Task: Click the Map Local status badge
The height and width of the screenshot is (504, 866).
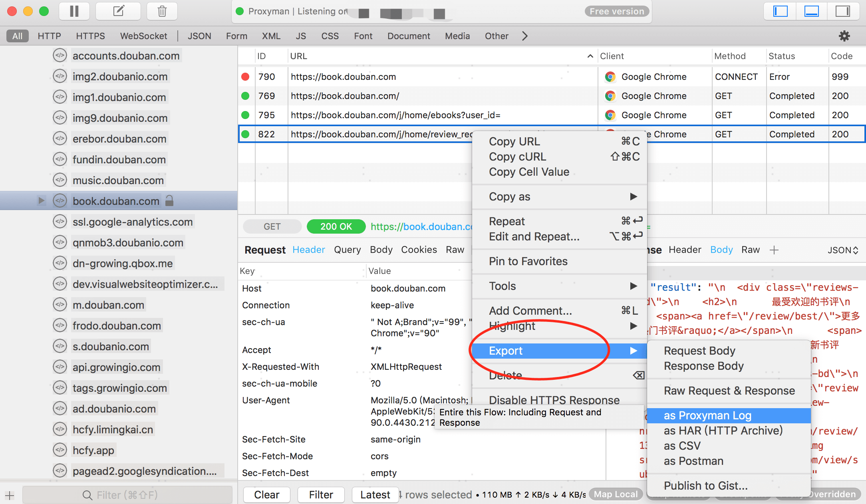Action: pos(616,494)
